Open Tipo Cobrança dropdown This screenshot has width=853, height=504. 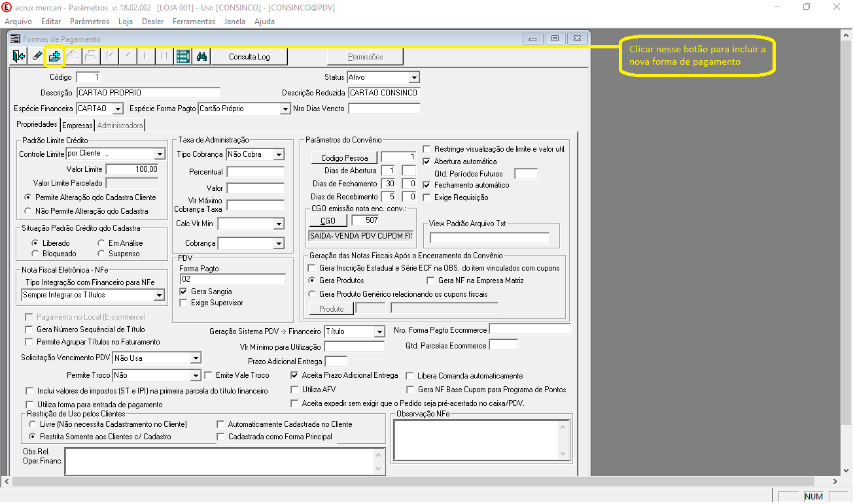tap(279, 154)
